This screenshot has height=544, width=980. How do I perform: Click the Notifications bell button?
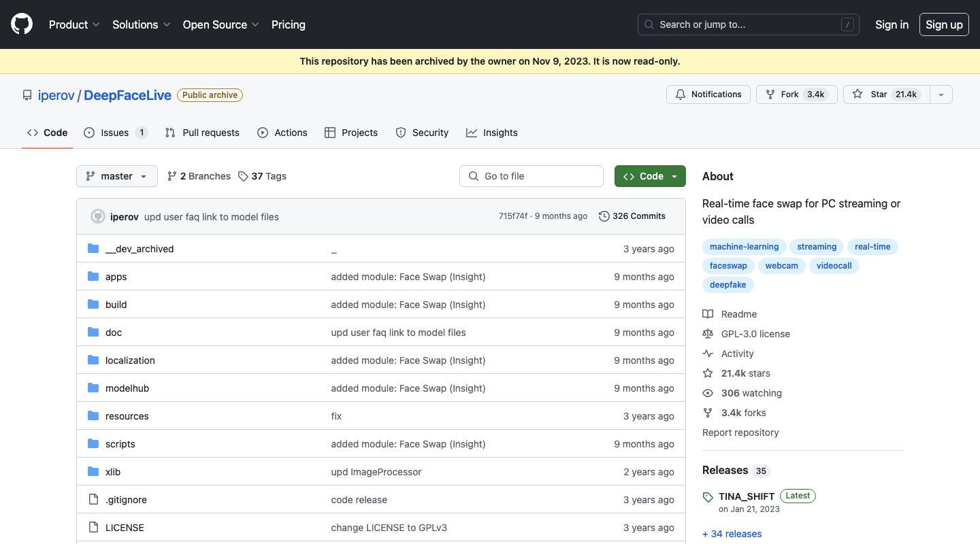pos(708,95)
